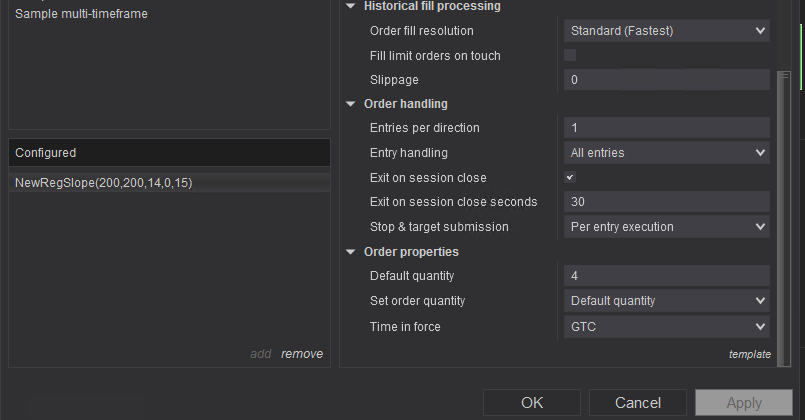Collapse the Historical fill processing section
This screenshot has height=420, width=805.
tap(351, 6)
